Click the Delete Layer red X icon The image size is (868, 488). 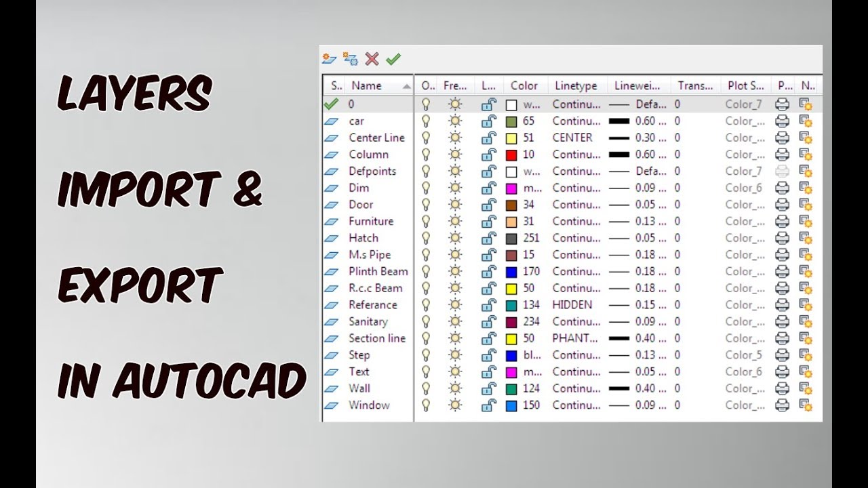[372, 59]
